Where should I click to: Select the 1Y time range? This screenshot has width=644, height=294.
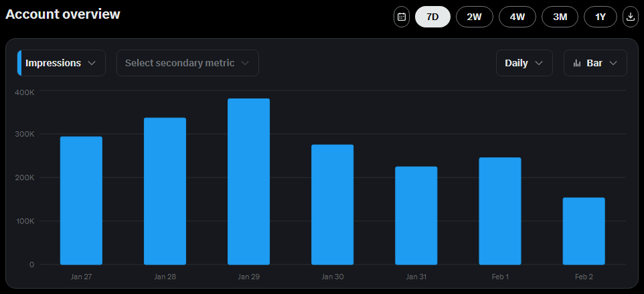[600, 17]
